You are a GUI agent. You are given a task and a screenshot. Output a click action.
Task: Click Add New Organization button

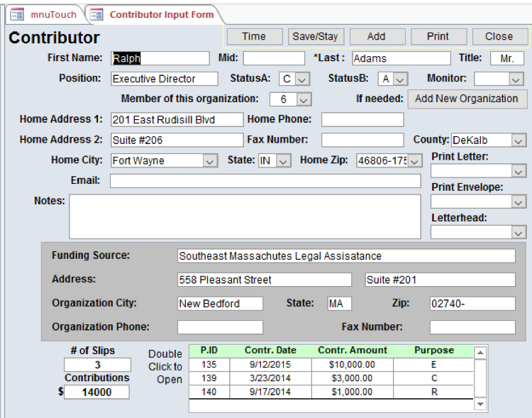tap(466, 99)
